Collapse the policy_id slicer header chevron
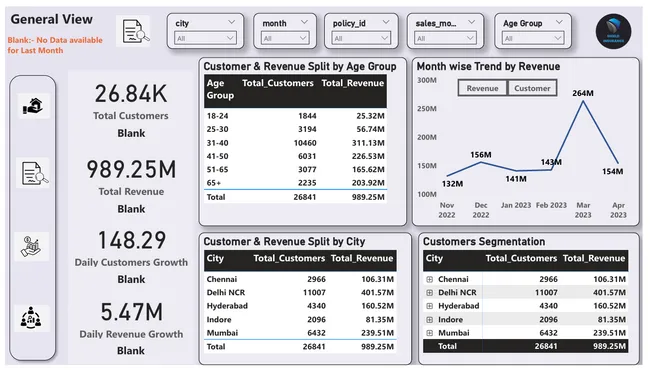Image resolution: width=650 pixels, height=372 pixels. (386, 22)
